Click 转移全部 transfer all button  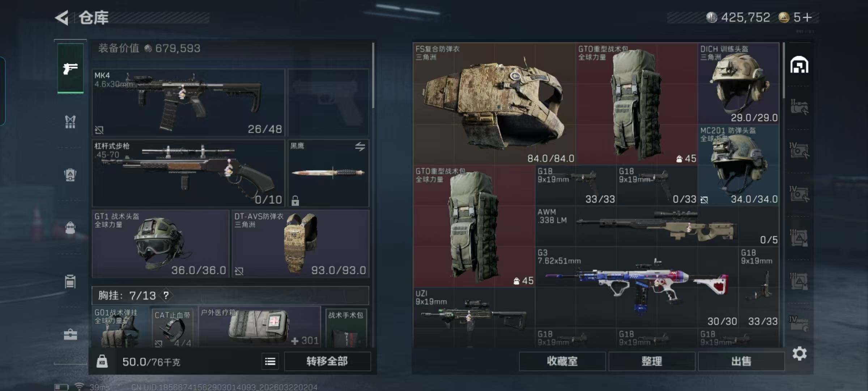point(327,361)
